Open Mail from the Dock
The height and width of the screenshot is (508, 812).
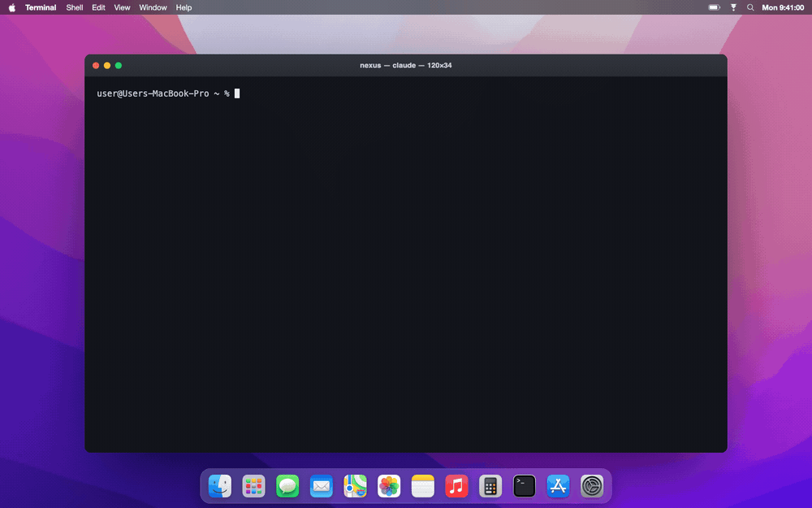click(322, 486)
